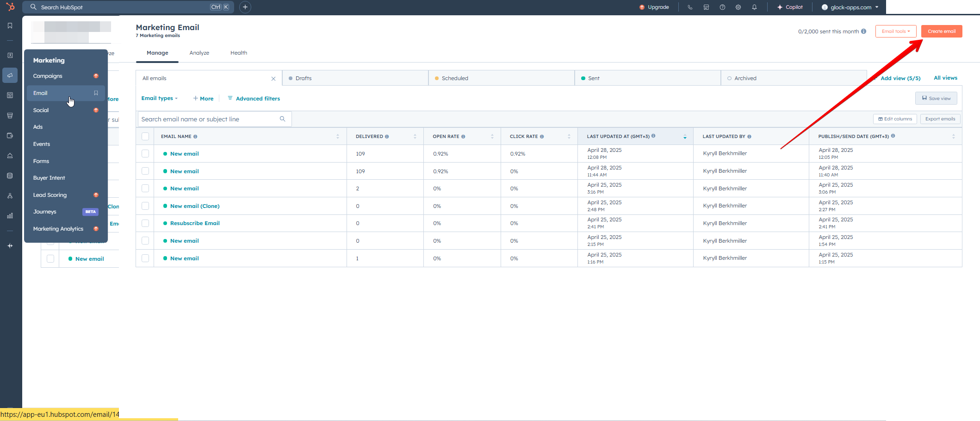Check the New email row updated at 11:44 AM
Viewport: 980px width, 421px height.
[145, 171]
